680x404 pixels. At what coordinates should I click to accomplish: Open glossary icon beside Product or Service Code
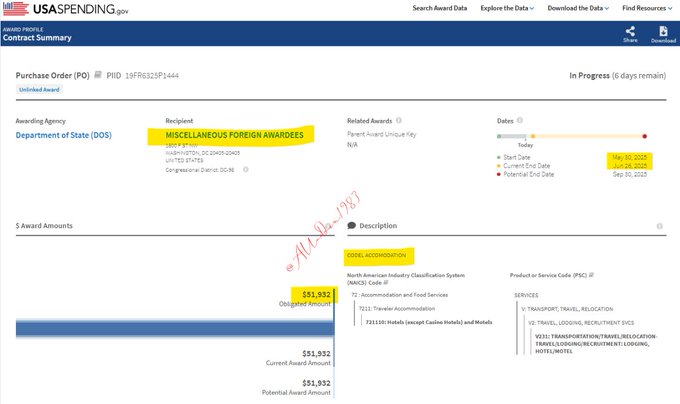592,275
